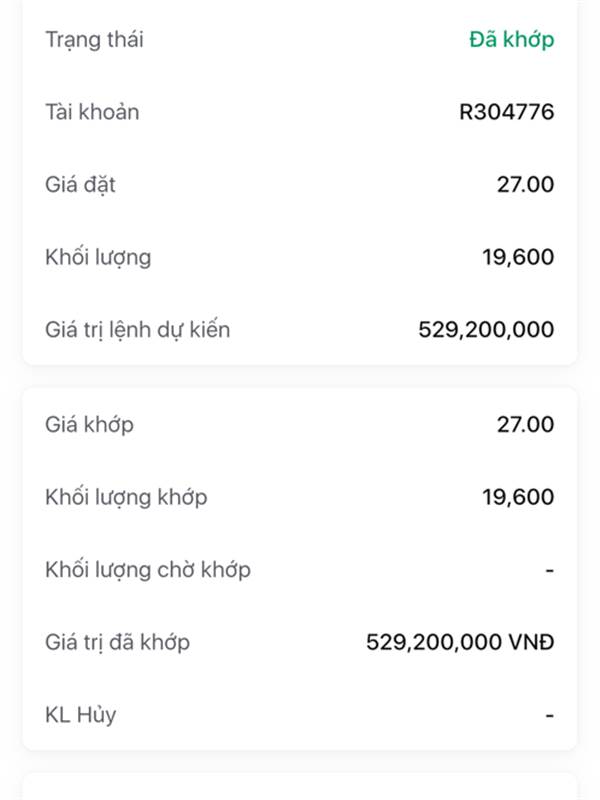Select the 27.00 value beside Giá khớp
This screenshot has height=800, width=600.
(x=525, y=424)
